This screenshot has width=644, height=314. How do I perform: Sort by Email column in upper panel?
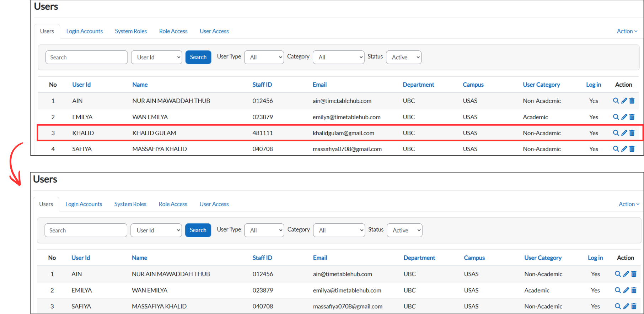pos(320,85)
